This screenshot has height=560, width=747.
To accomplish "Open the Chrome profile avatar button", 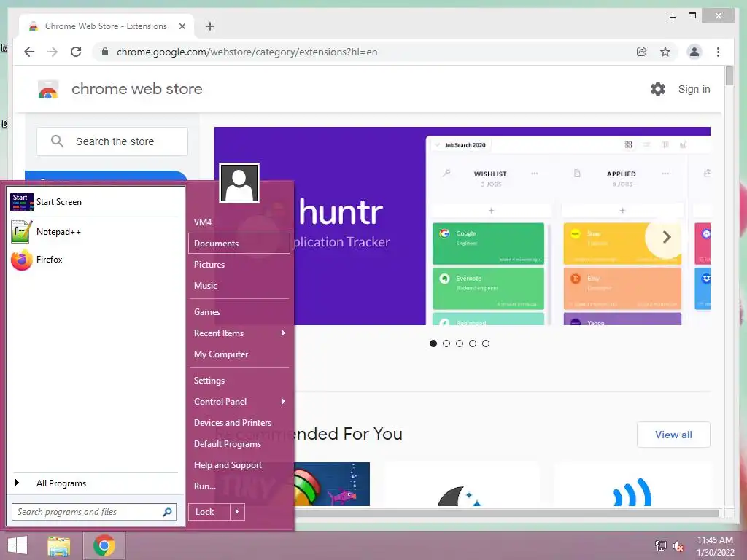I will (694, 52).
